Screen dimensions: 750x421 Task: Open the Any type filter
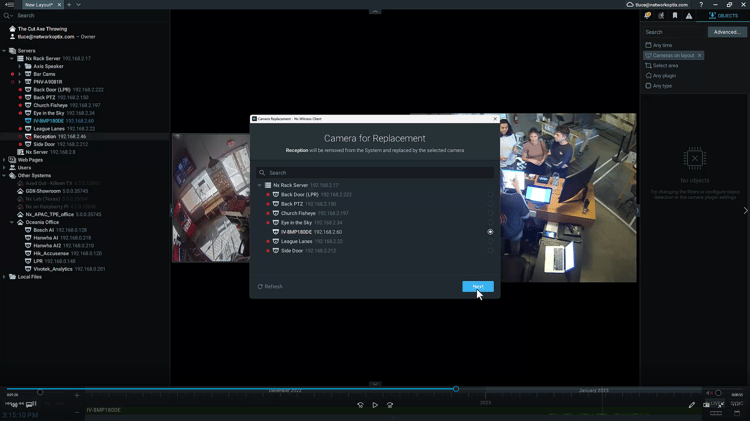659,86
